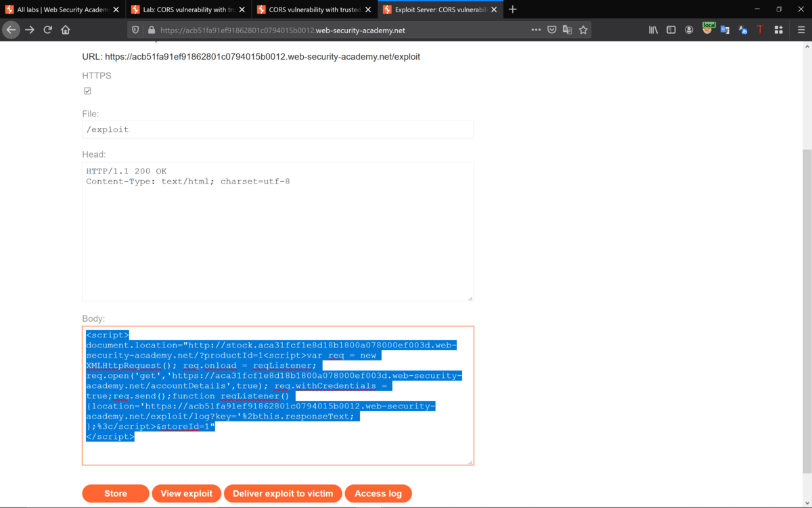The width and height of the screenshot is (812, 508).
Task: Open the Firefox account icon
Action: tap(689, 30)
